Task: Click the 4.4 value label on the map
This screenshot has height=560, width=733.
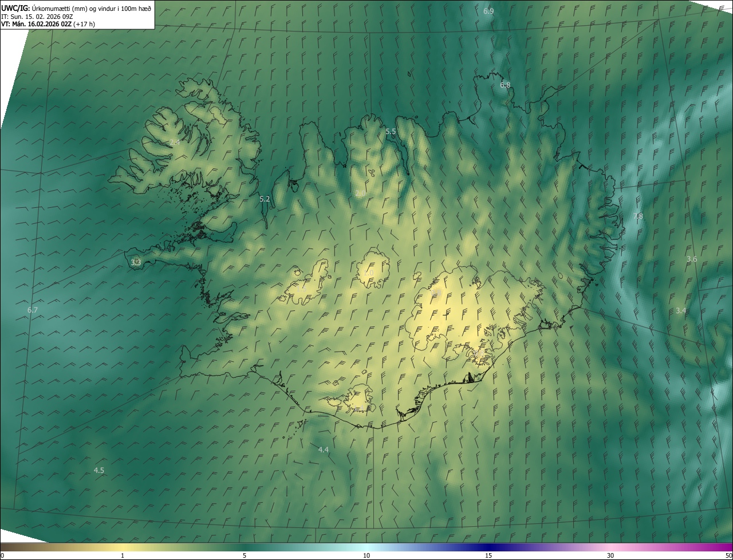Action: pos(324,450)
